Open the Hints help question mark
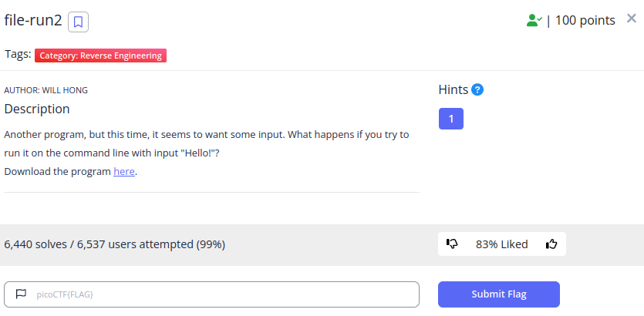 click(x=477, y=89)
